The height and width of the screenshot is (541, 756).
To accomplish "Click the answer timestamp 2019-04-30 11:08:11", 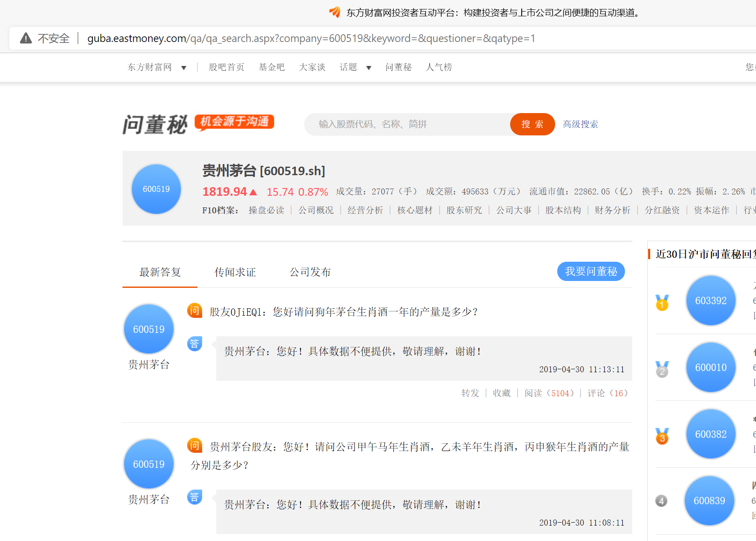I will coord(582,523).
